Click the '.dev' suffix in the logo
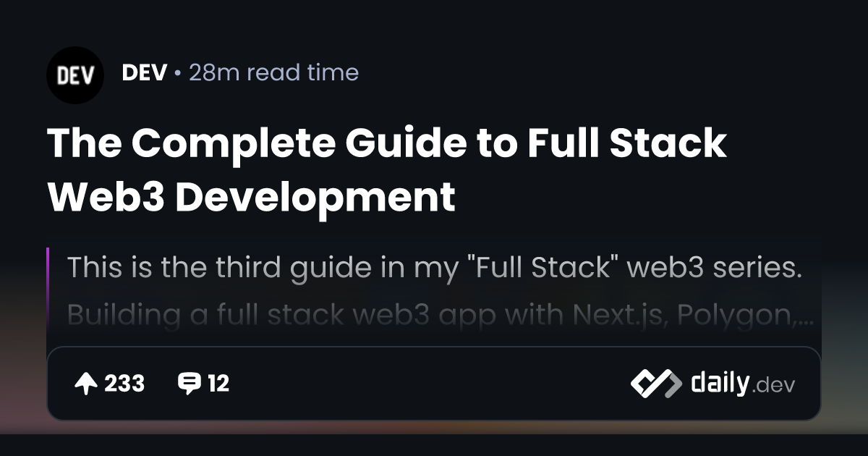This screenshot has height=456, width=868. click(x=774, y=386)
